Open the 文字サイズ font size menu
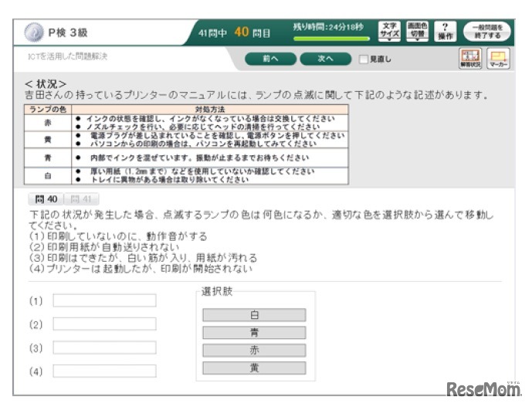The width and height of the screenshot is (532, 407). (389, 31)
